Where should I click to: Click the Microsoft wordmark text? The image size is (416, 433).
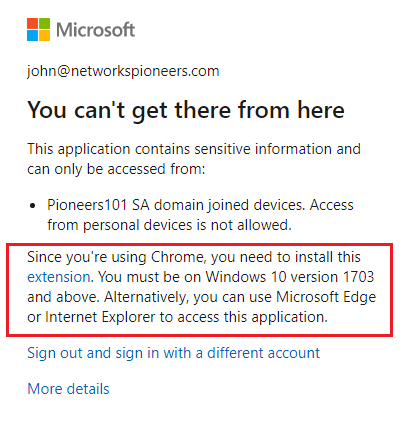click(x=95, y=30)
